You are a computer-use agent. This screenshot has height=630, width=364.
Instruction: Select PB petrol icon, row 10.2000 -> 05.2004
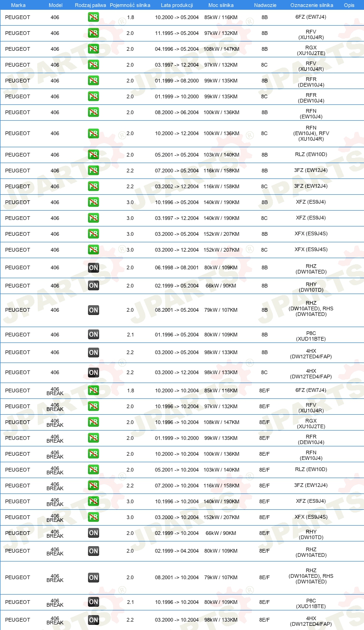[94, 17]
